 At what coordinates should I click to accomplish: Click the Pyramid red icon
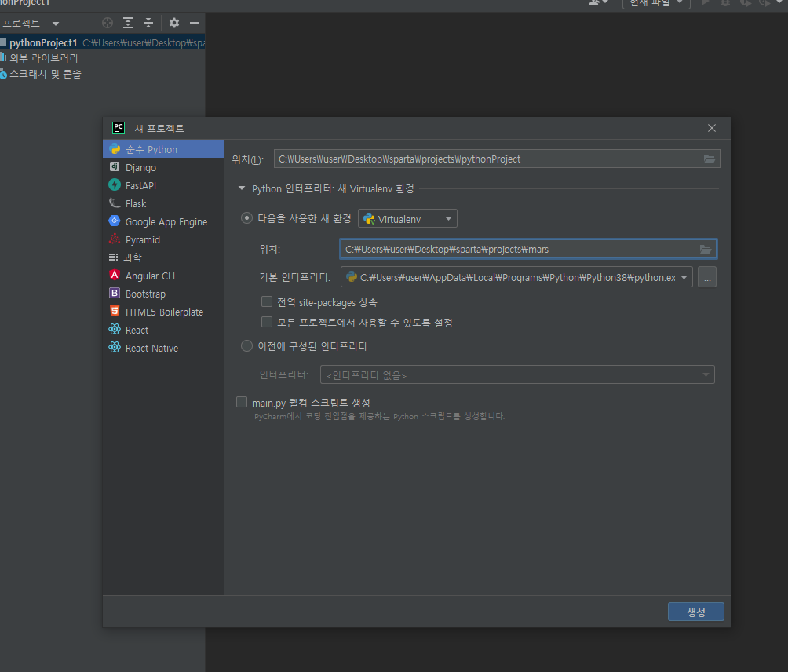coord(115,239)
